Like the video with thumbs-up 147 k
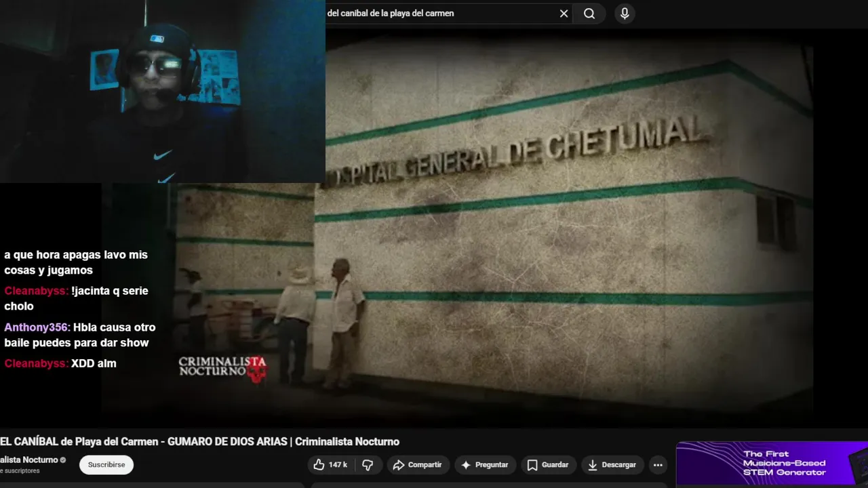This screenshot has height=488, width=868. pyautogui.click(x=331, y=465)
